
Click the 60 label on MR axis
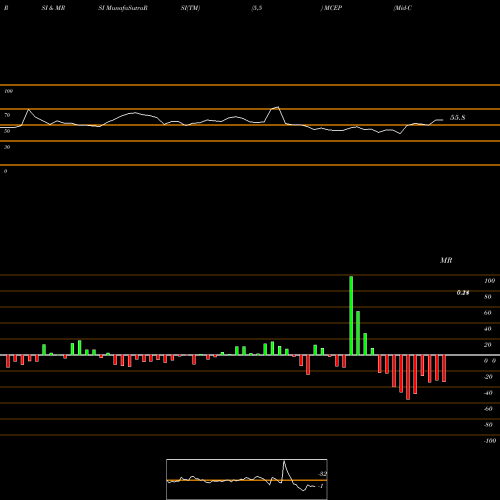tap(488, 313)
